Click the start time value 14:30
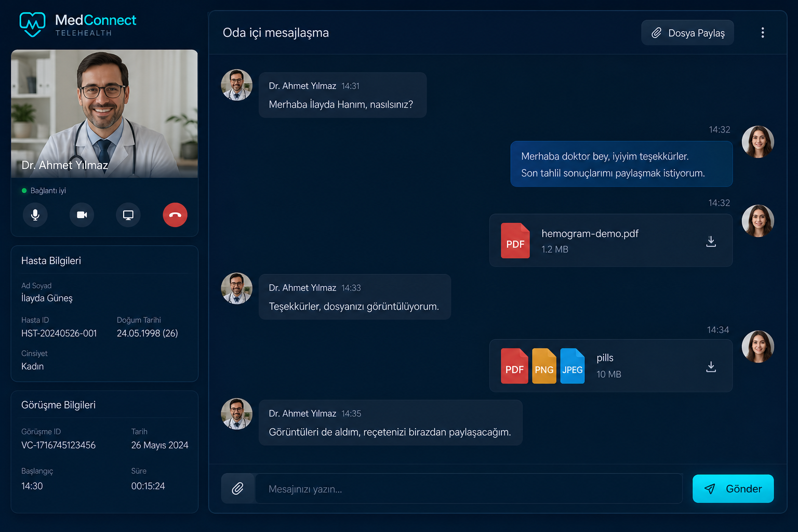This screenshot has height=532, width=798. pos(32,486)
